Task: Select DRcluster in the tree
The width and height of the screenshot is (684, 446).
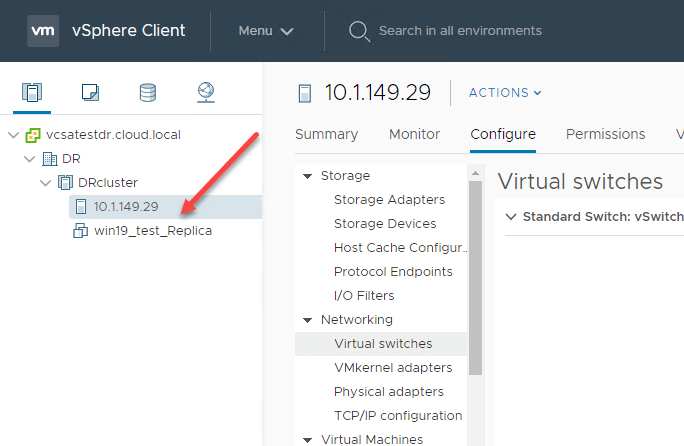Action: coord(108,183)
